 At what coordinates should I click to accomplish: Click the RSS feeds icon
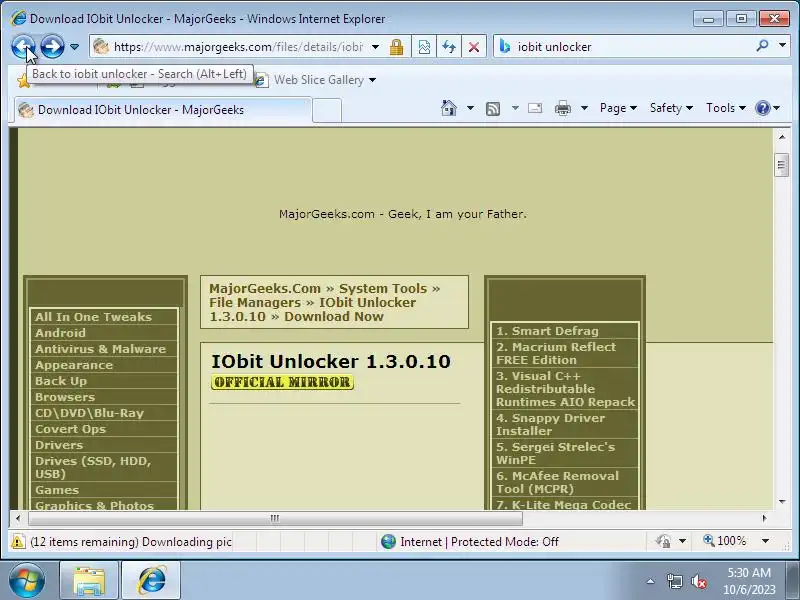point(493,108)
